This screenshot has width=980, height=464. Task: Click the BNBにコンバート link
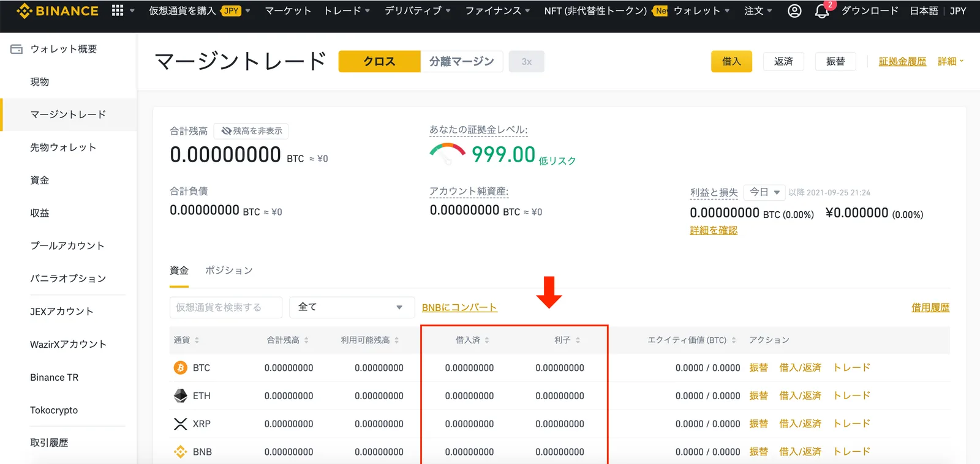point(459,307)
